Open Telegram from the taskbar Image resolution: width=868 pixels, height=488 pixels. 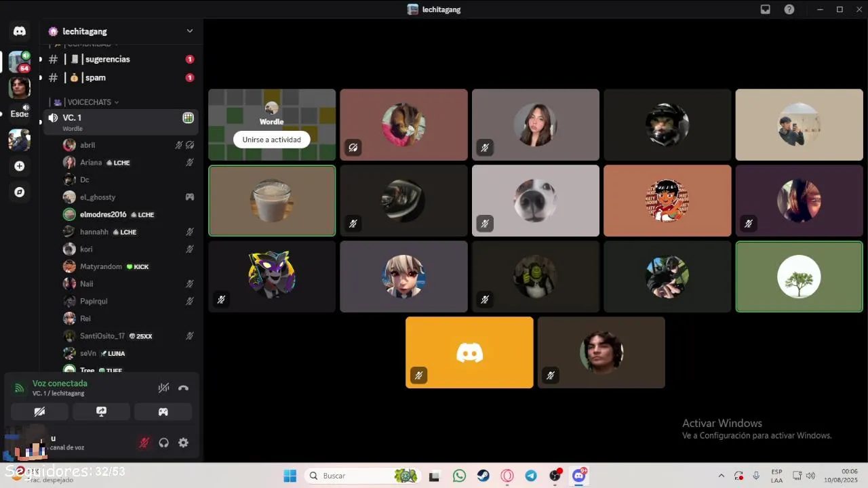531,476
